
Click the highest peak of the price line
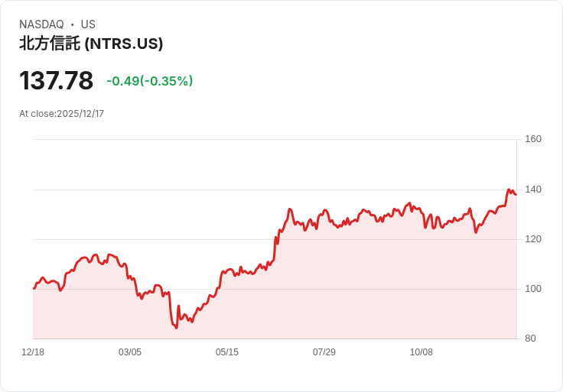pos(509,190)
